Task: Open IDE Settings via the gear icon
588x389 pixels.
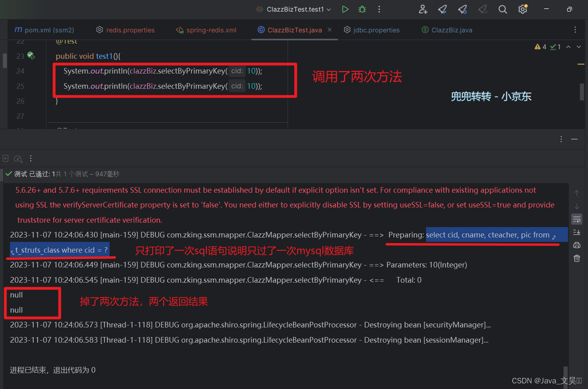Action: tap(522, 9)
